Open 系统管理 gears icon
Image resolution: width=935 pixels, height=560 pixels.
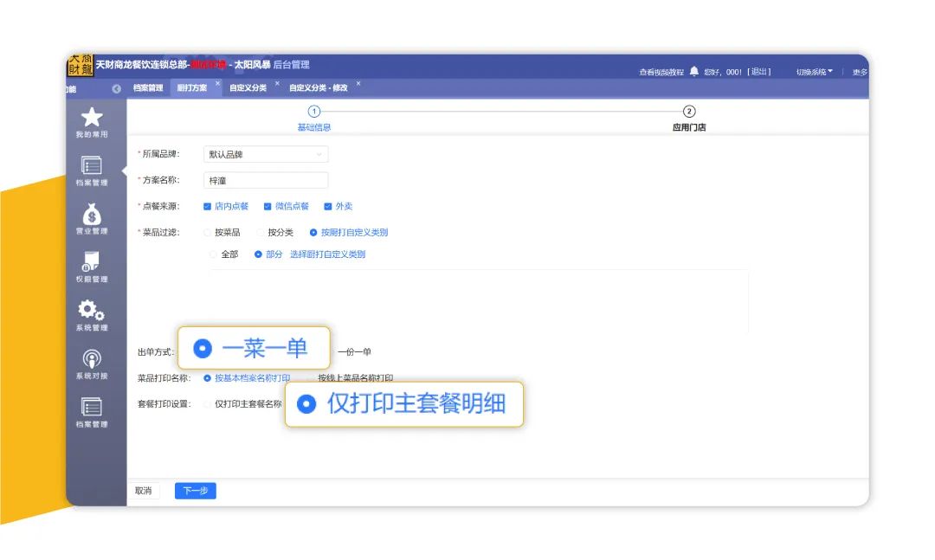pos(91,315)
